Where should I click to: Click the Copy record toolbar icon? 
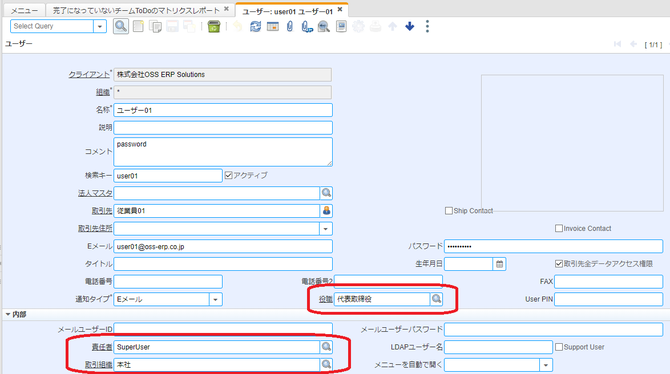click(155, 27)
